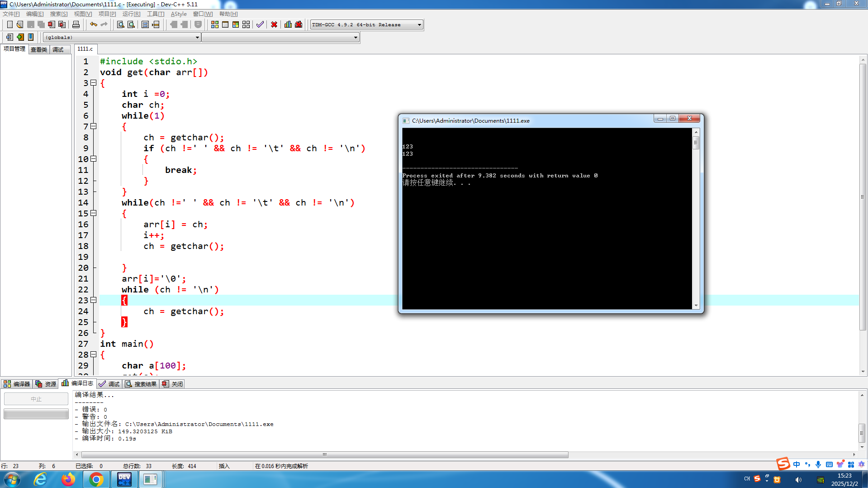Click the delete profiling information icon
This screenshot has height=488, width=868.
pos(299,24)
